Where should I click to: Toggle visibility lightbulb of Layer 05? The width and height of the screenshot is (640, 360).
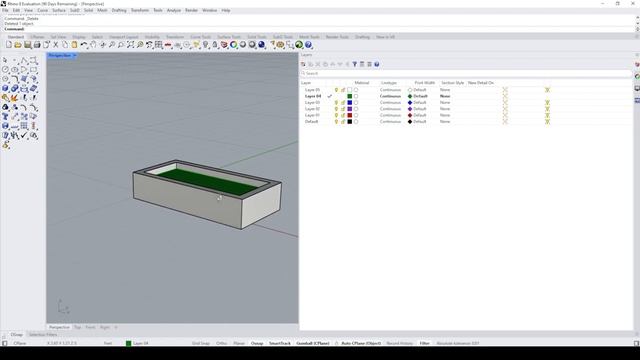tap(336, 90)
